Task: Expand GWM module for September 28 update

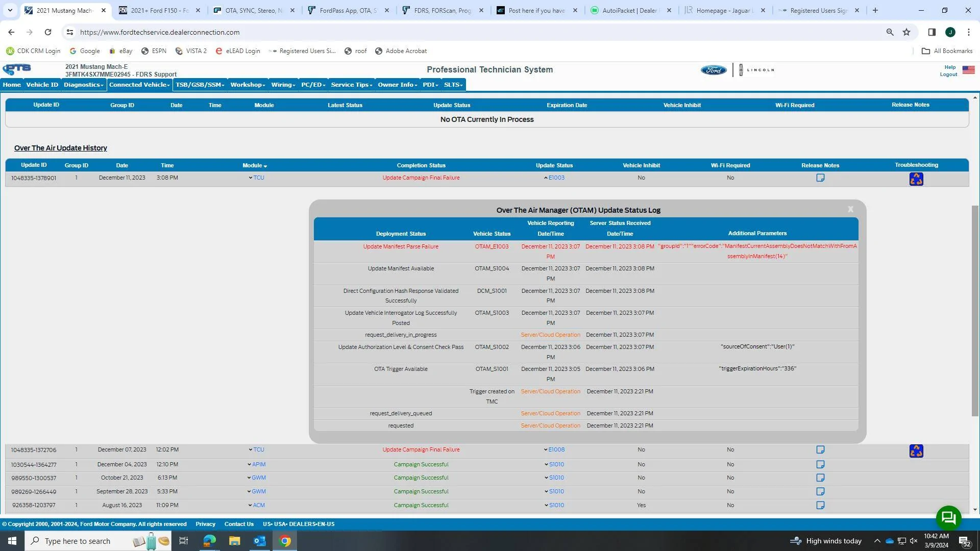Action: click(256, 492)
